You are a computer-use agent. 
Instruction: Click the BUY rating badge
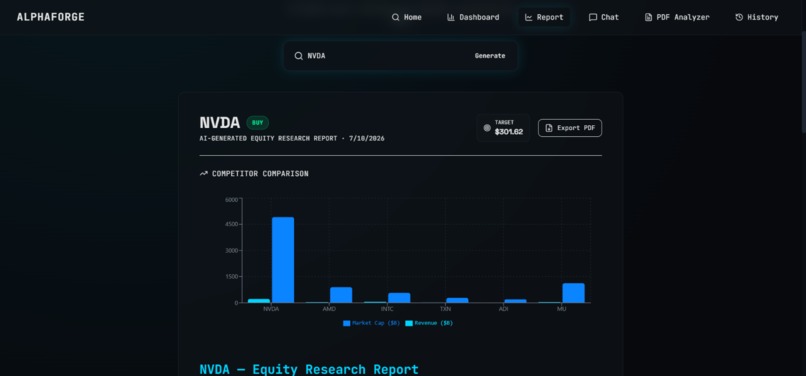[258, 123]
